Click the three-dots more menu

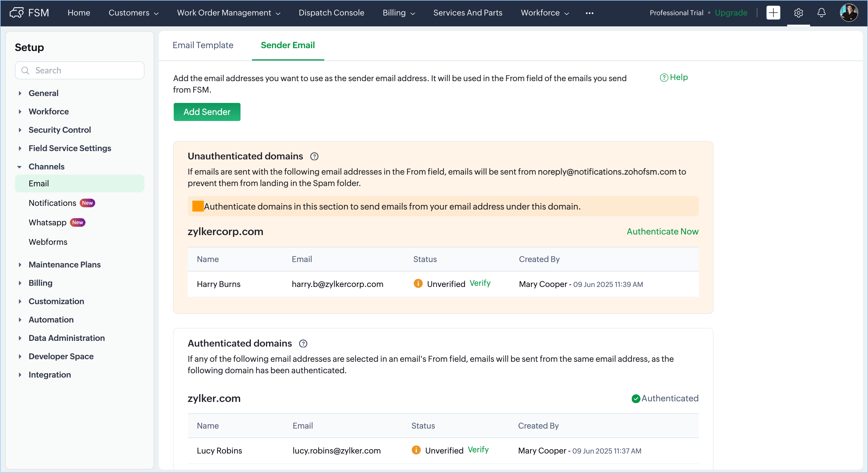[589, 13]
